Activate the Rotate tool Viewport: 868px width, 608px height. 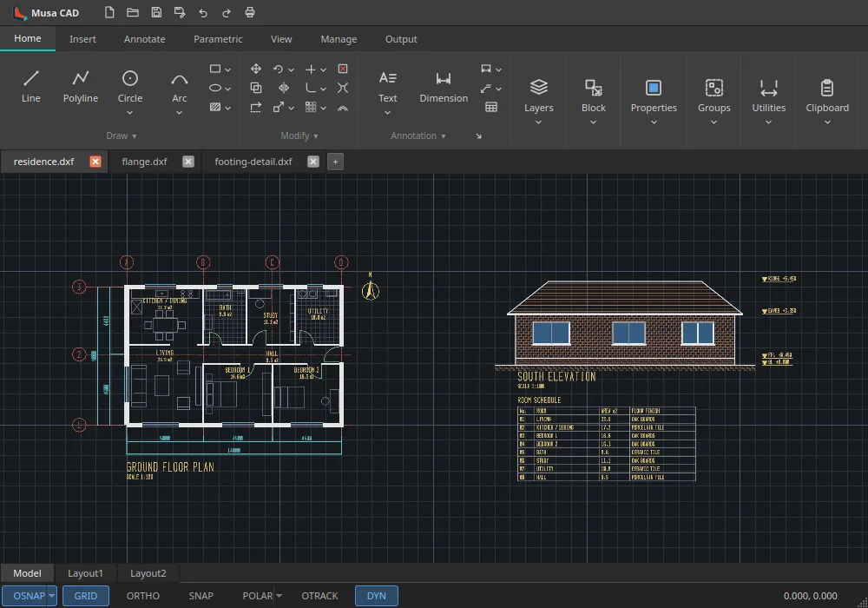pos(278,69)
